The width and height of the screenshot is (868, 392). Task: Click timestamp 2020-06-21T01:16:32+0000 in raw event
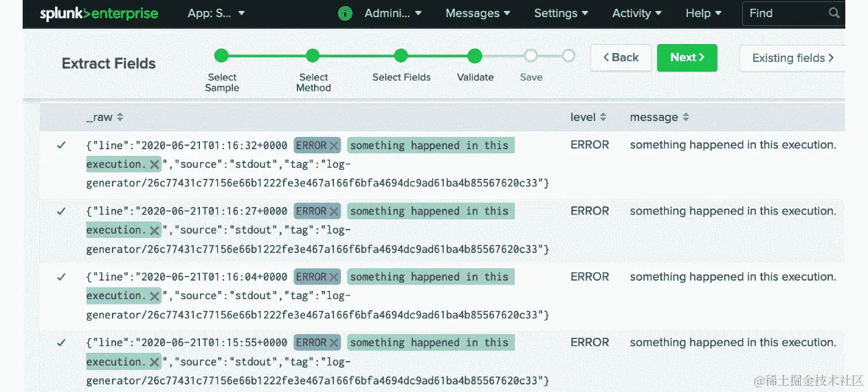coord(214,145)
